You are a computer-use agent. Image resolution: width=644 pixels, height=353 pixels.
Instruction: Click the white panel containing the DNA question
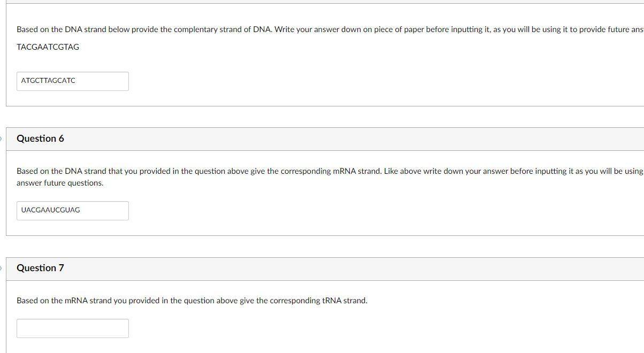tap(321, 59)
